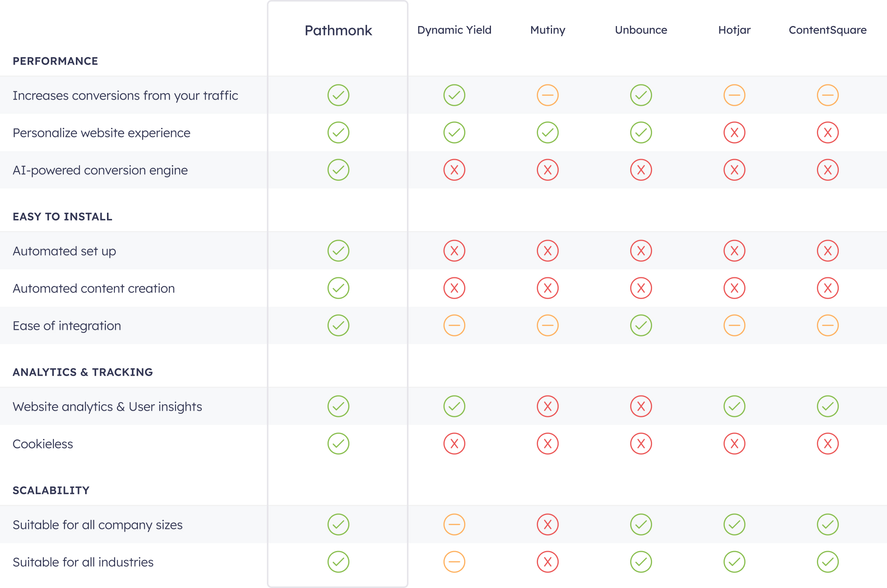The height and width of the screenshot is (588, 887).
Task: Click the Automated content creation row label
Action: 94,289
